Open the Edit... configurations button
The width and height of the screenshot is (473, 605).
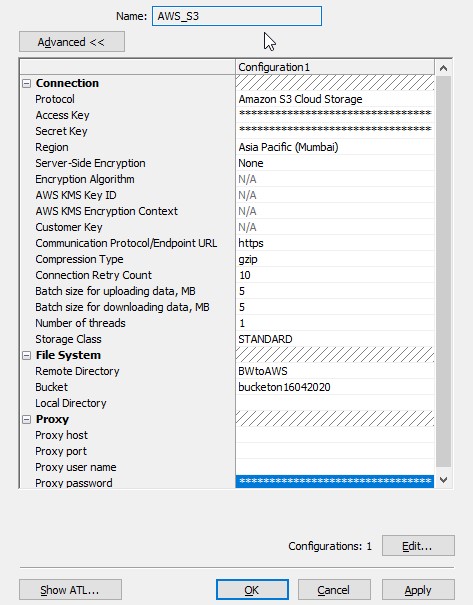coord(418,546)
